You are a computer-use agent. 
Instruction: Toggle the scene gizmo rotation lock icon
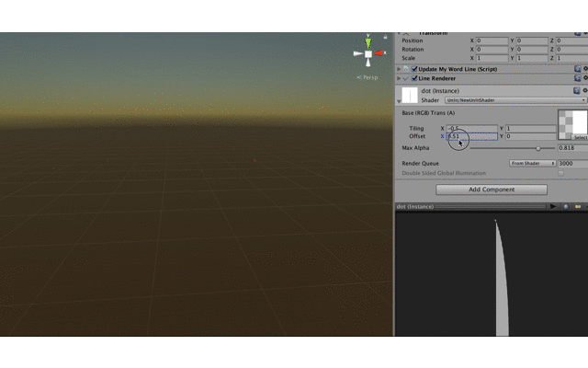(385, 37)
